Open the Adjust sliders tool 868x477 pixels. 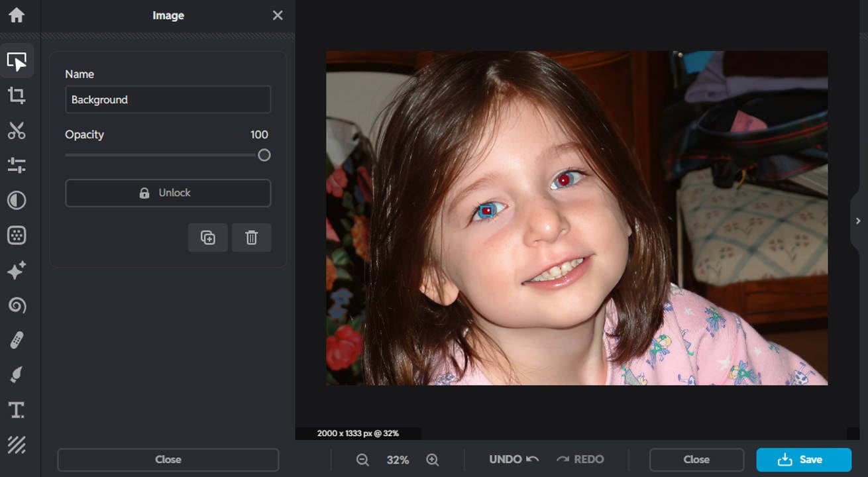(x=17, y=165)
